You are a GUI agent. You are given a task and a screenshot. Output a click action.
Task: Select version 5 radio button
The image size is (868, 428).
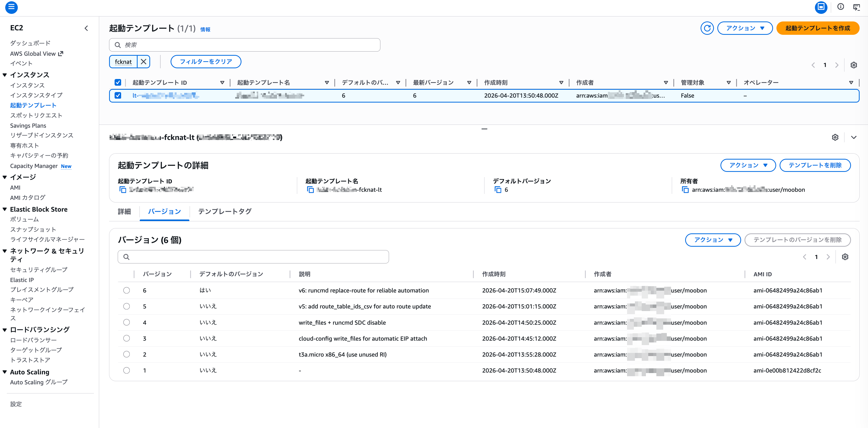tap(126, 306)
